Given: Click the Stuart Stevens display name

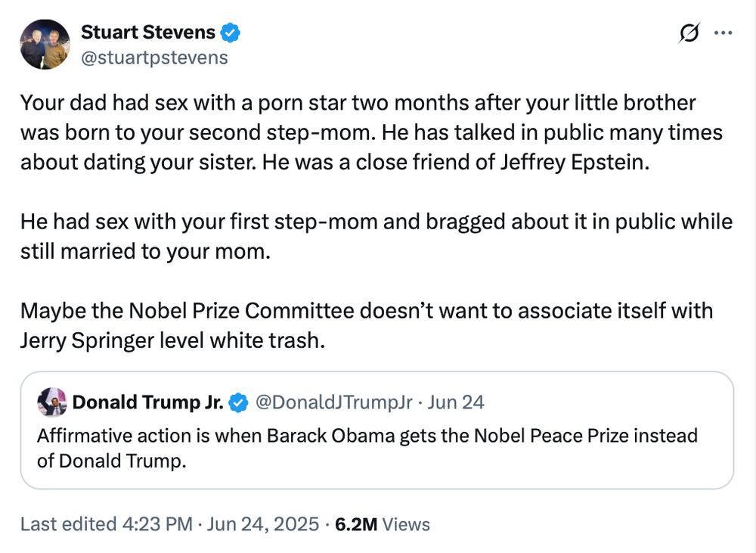Looking at the screenshot, I should click(x=147, y=32).
